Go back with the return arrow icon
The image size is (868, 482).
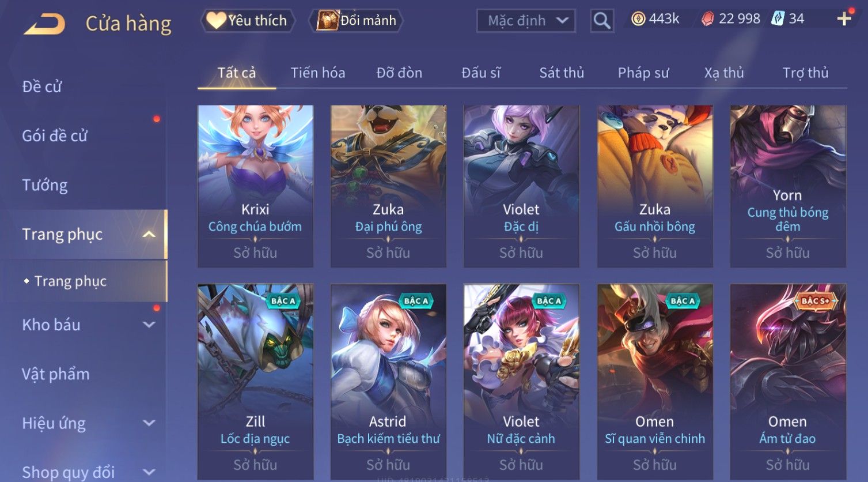pos(44,24)
